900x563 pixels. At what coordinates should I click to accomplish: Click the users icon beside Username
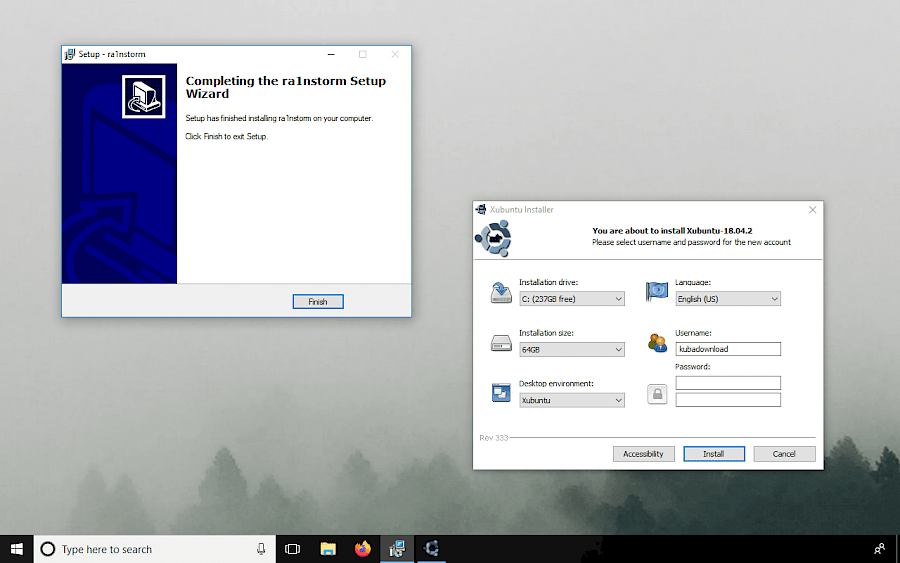pyautogui.click(x=657, y=343)
